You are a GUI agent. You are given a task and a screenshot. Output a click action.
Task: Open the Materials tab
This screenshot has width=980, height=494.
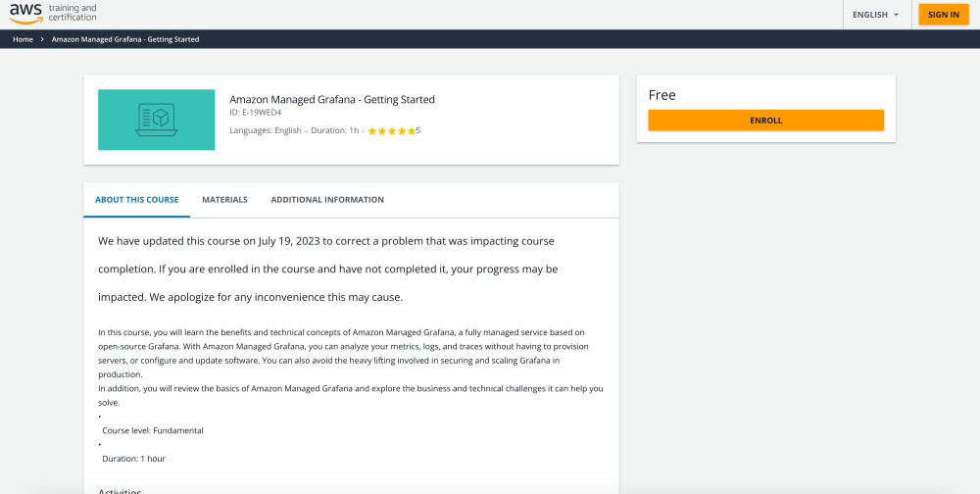tap(224, 200)
